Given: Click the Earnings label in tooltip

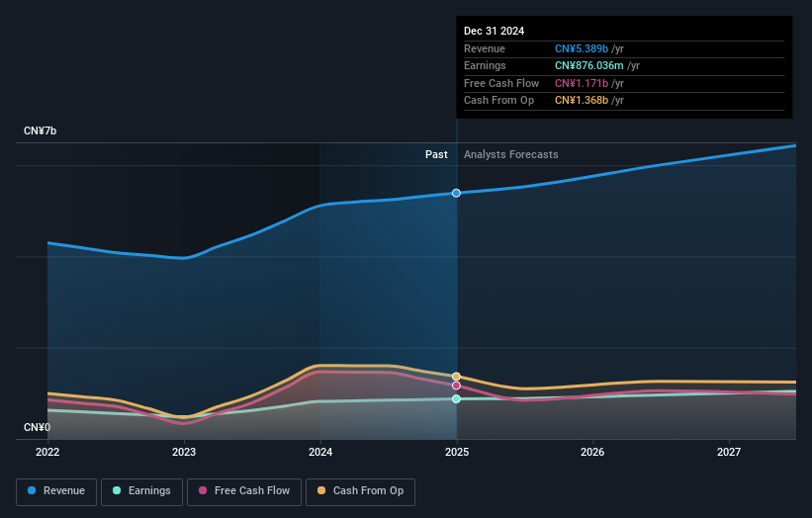Looking at the screenshot, I should coord(485,65).
